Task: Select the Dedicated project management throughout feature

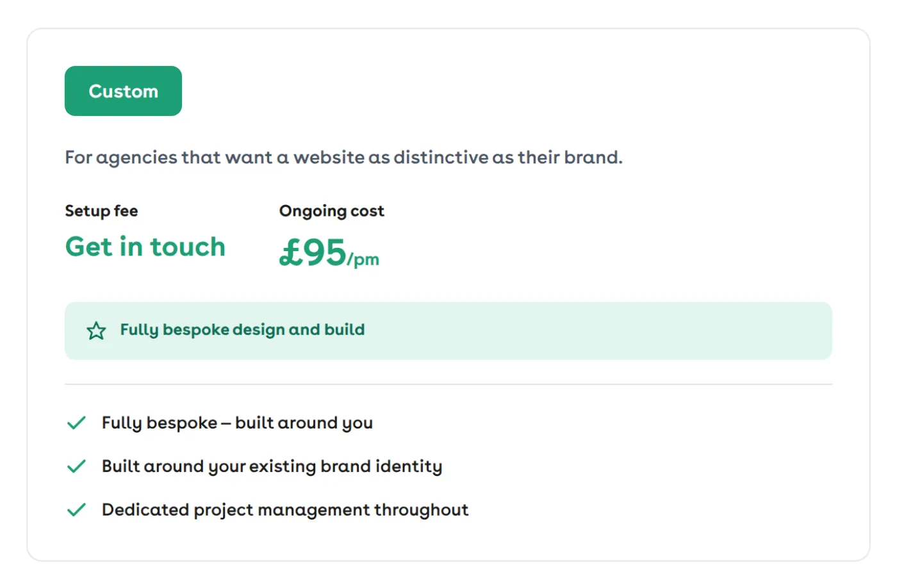Action: coord(285,510)
